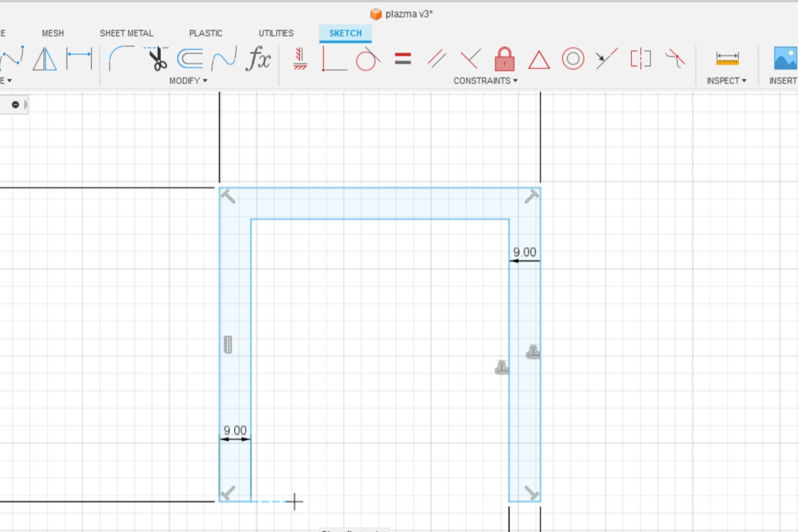Apply the Symmetry constraint

[x=640, y=58]
